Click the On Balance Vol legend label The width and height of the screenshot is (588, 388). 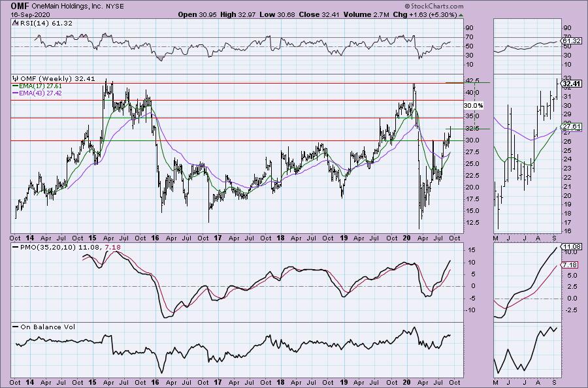tap(48, 327)
